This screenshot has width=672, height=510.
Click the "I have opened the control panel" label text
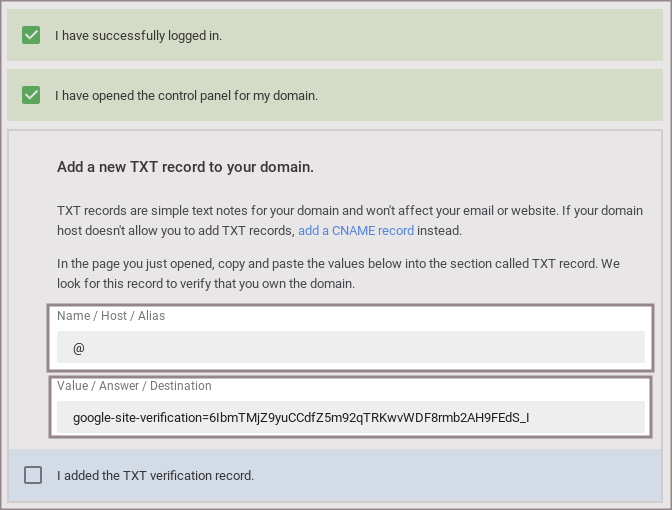[x=186, y=96]
